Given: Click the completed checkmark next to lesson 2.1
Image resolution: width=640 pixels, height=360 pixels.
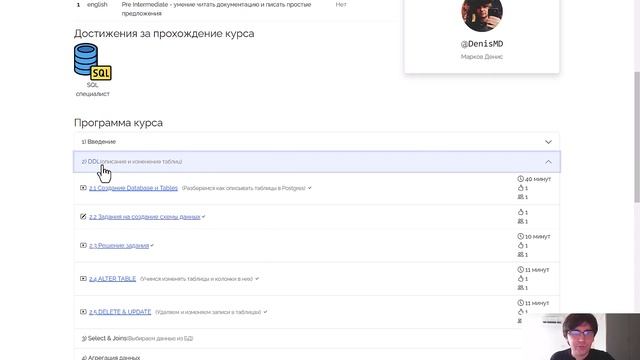Looking at the screenshot, I should click(310, 188).
